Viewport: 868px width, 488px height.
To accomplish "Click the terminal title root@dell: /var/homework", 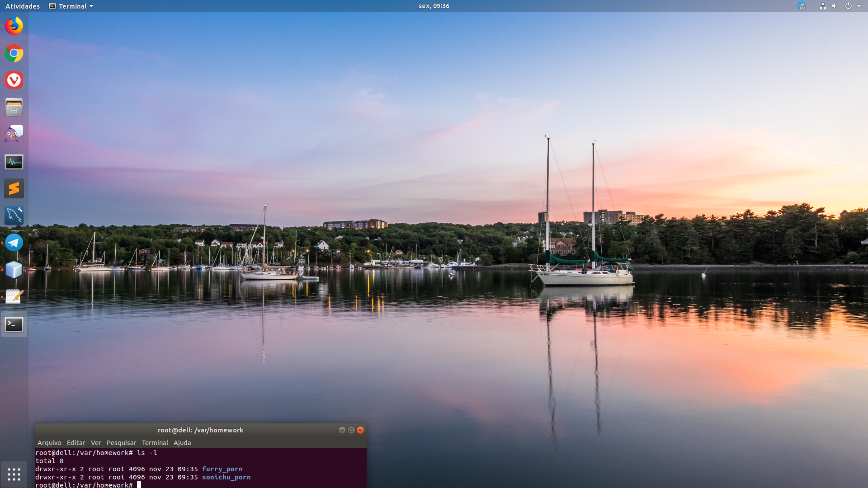I will click(200, 430).
